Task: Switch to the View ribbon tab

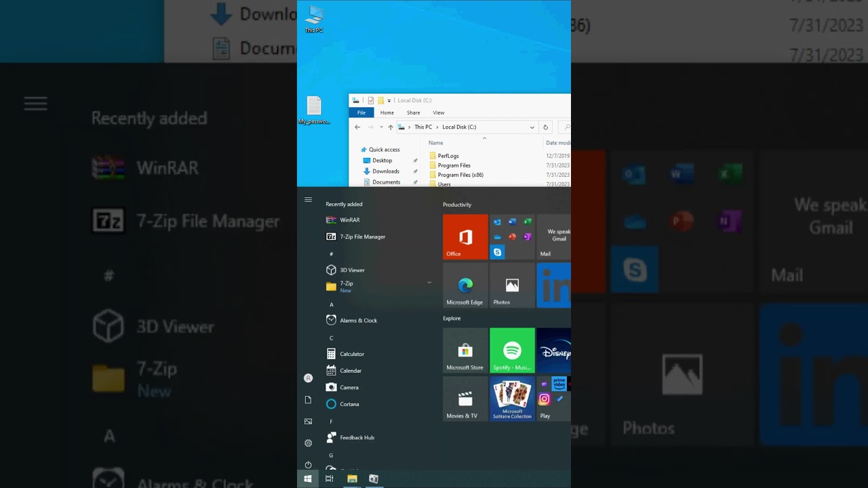Action: [x=439, y=113]
